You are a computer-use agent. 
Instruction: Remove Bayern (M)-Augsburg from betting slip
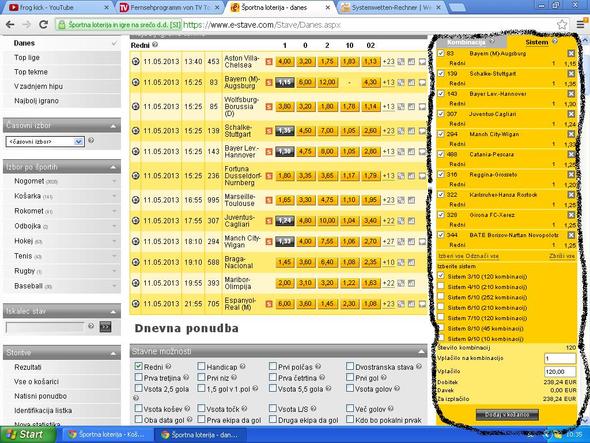(571, 53)
